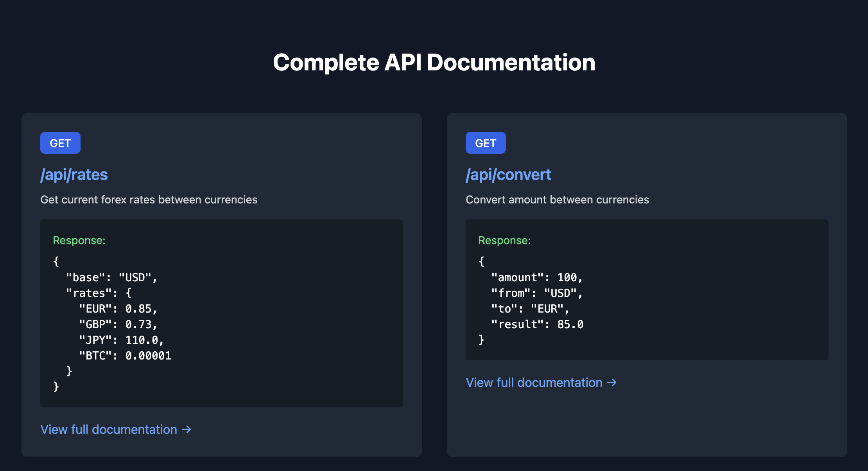
Task: Select the forex rates description text
Action: coord(149,200)
